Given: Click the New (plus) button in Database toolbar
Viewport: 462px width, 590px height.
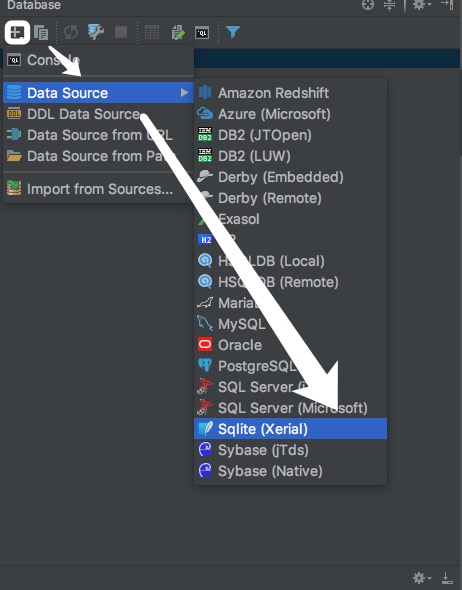Looking at the screenshot, I should [x=17, y=32].
